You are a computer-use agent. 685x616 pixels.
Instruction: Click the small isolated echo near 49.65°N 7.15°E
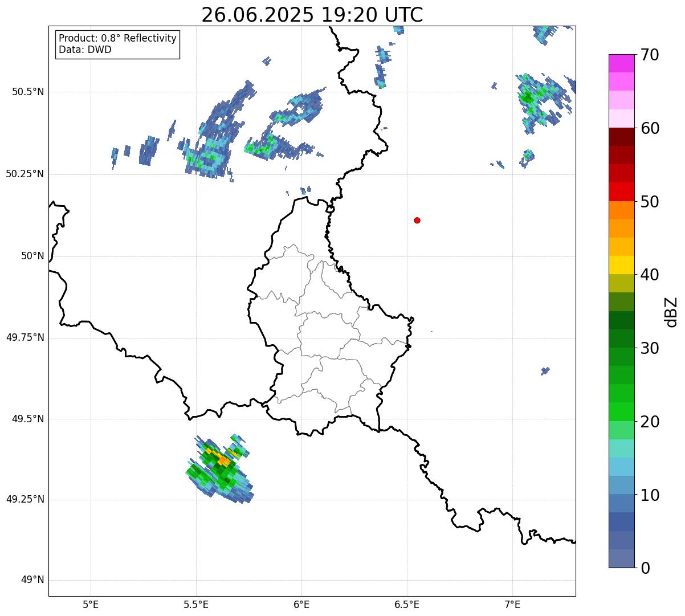pos(545,371)
